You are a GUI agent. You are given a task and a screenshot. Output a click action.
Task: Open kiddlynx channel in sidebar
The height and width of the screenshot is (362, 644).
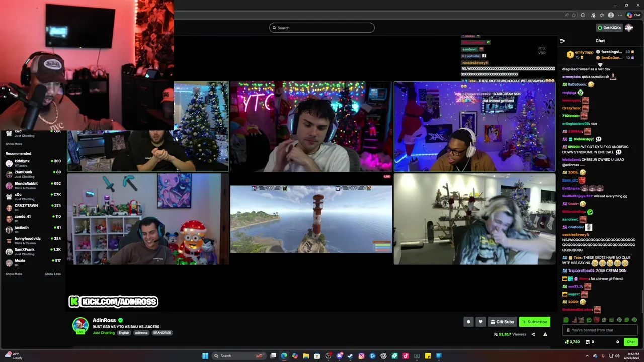tap(33, 163)
